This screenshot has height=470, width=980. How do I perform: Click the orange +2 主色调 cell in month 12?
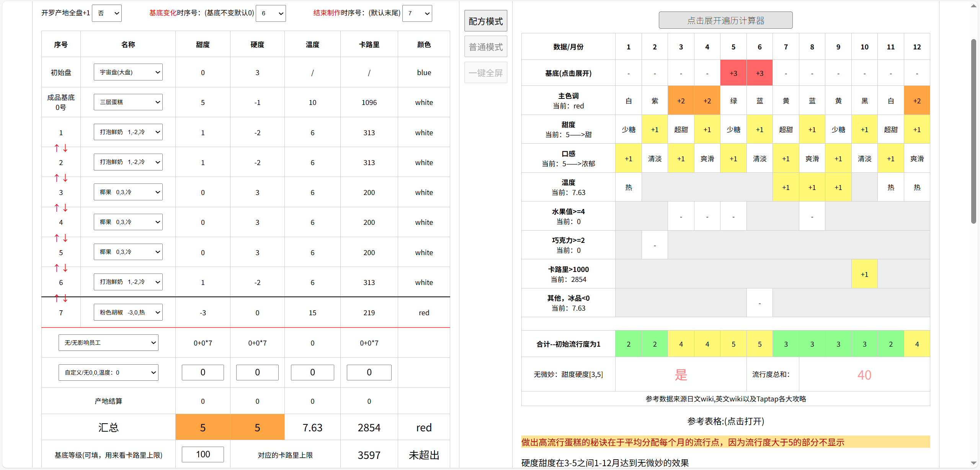pos(917,101)
